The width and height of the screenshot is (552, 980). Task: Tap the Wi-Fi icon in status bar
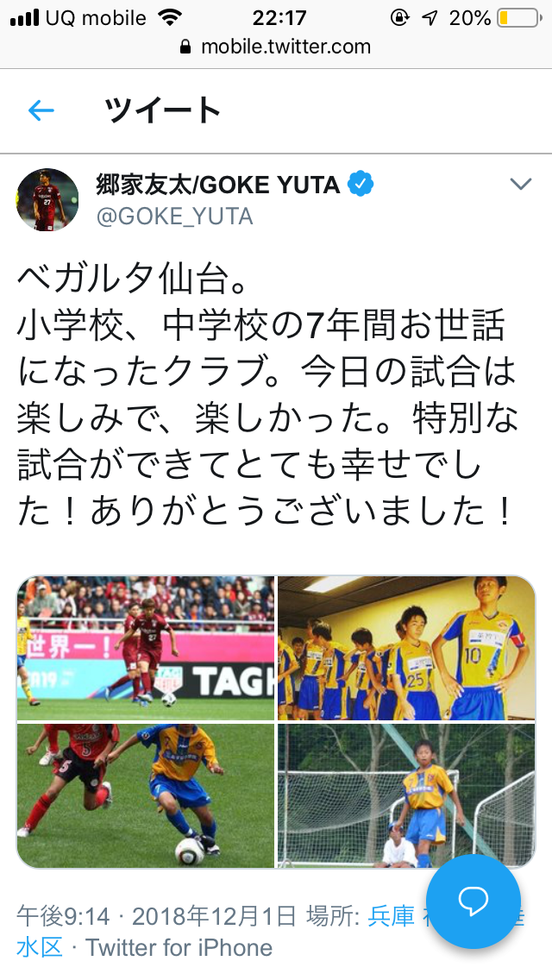click(169, 17)
